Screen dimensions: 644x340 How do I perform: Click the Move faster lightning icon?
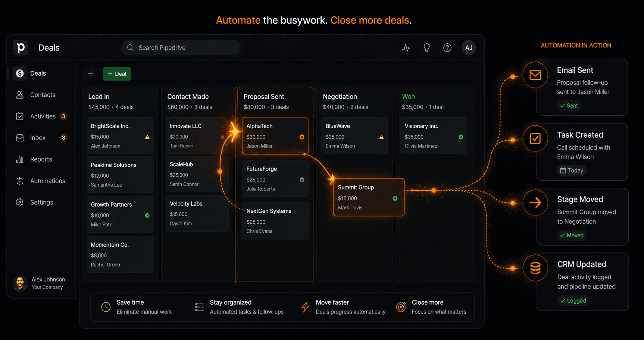click(x=305, y=307)
